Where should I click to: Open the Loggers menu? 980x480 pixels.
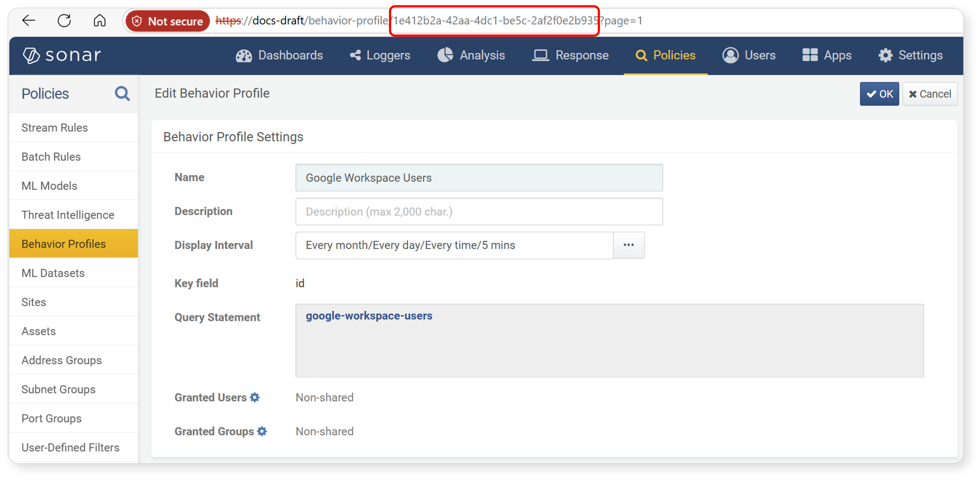[380, 56]
